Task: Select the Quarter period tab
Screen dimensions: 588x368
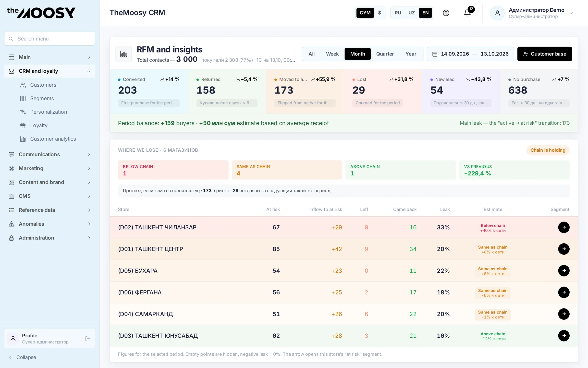Action: 385,54
